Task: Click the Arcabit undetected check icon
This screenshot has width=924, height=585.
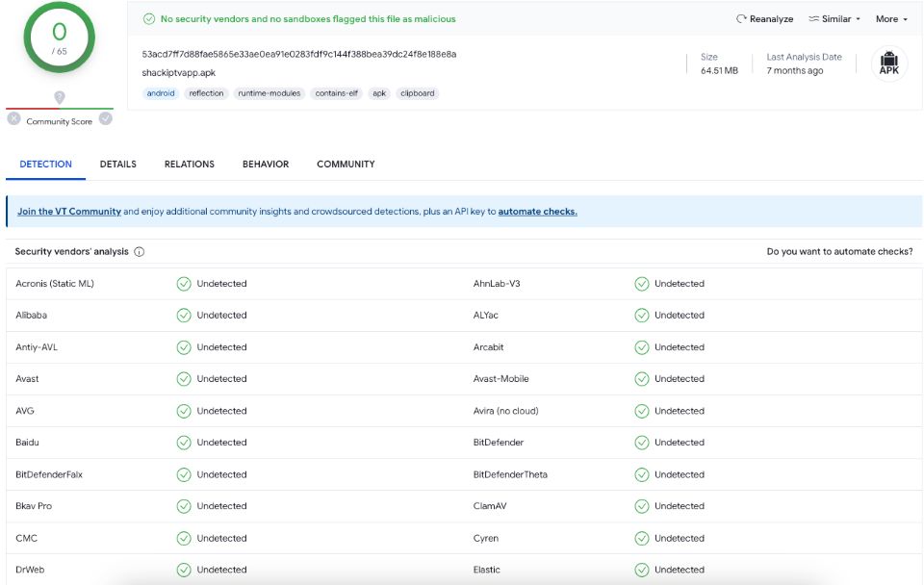Action: click(642, 347)
